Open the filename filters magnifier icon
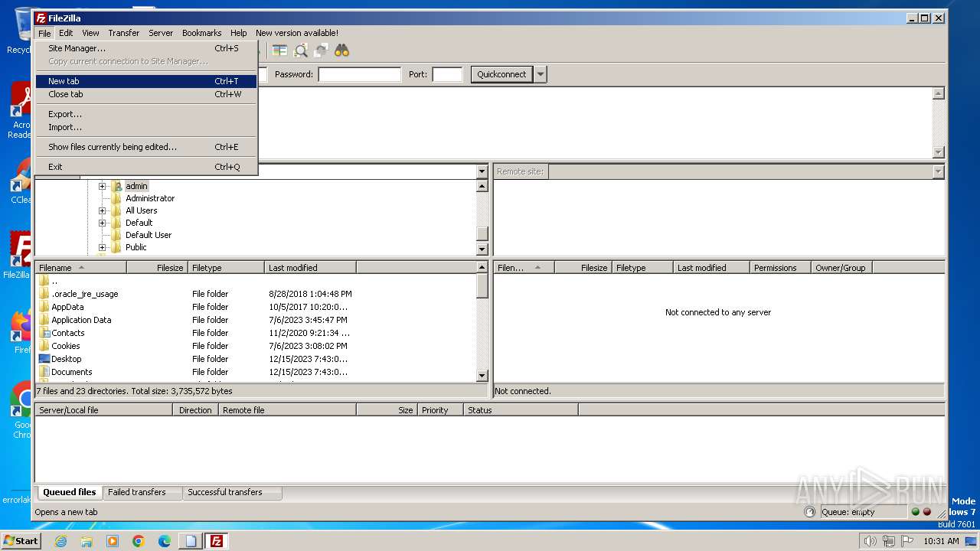 (301, 51)
